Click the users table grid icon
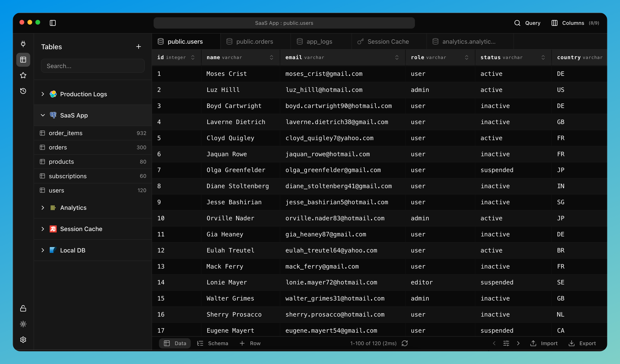620x364 pixels. point(42,190)
